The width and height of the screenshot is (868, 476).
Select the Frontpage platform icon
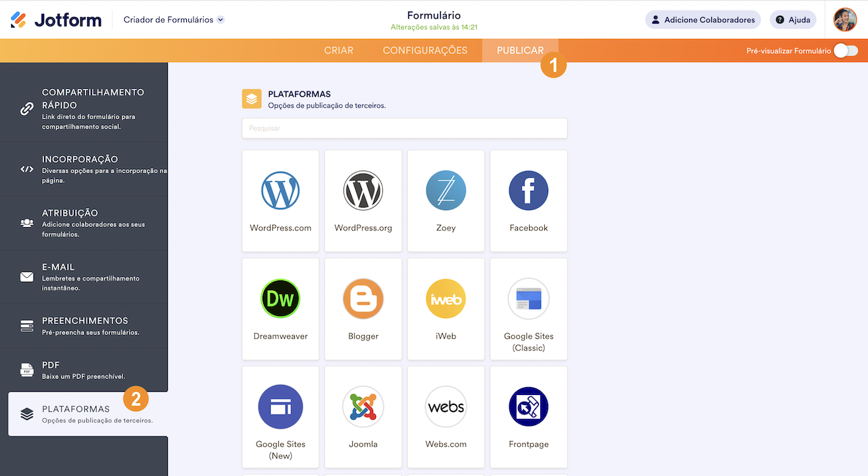click(x=528, y=407)
